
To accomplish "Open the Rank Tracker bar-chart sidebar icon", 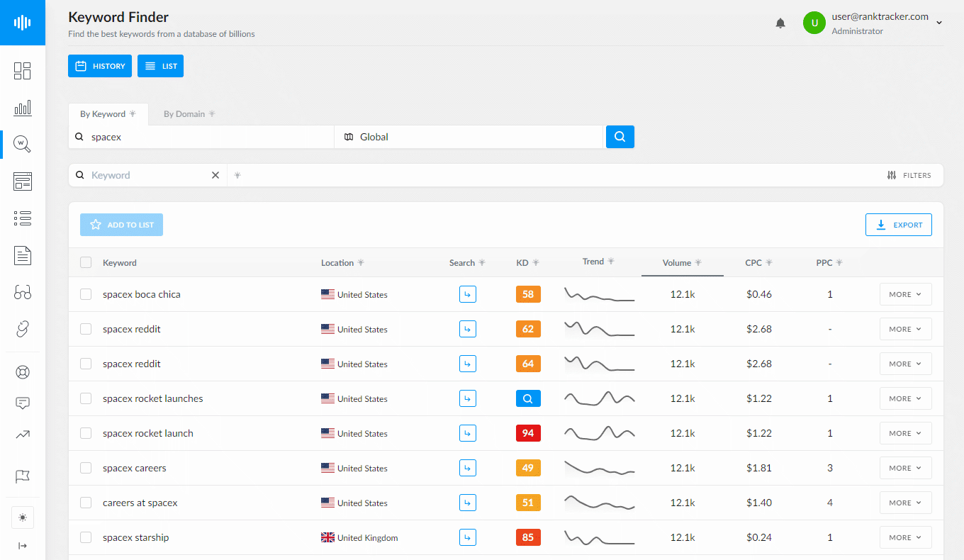I will click(23, 108).
